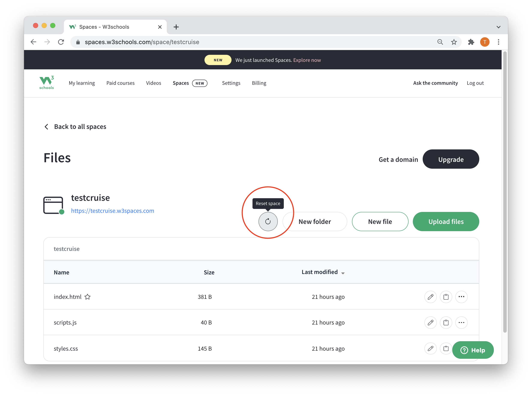Image resolution: width=532 pixels, height=396 pixels.
Task: Click the browser zoom magnifier icon
Action: pyautogui.click(x=440, y=42)
